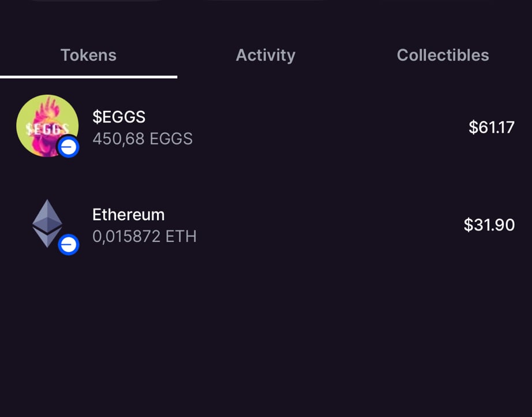Viewport: 532px width, 417px height.
Task: Switch to the Tokens tab
Action: click(88, 55)
